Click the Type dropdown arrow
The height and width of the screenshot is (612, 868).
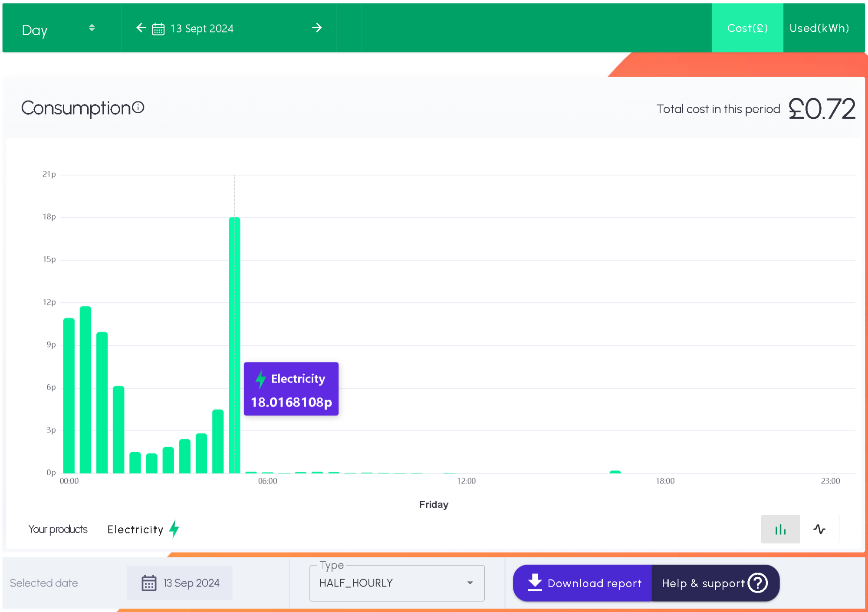click(x=470, y=583)
